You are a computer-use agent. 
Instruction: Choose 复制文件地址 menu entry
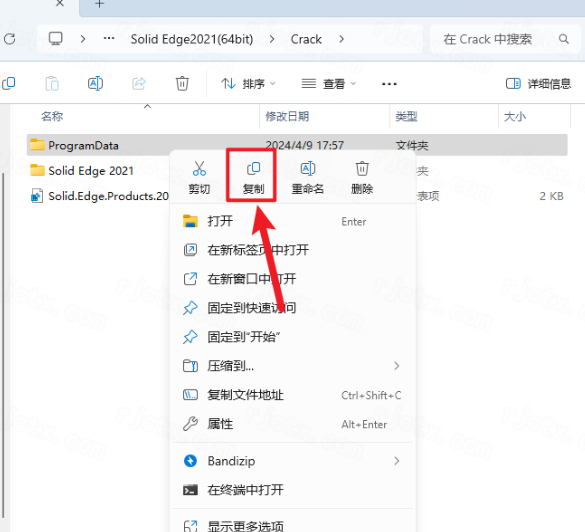coord(293,395)
